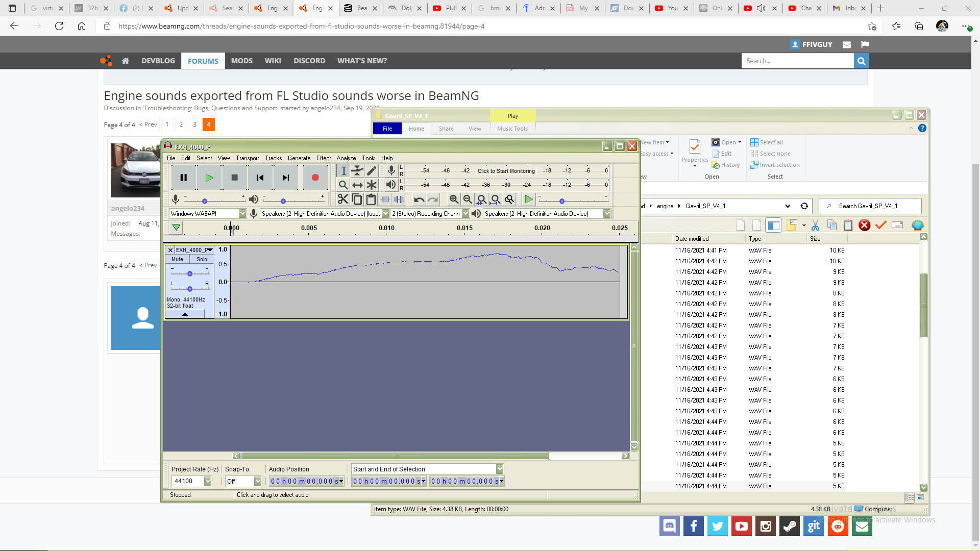Viewport: 980px width, 551px height.
Task: Expand Explorer address bar path dropdown
Action: pos(788,206)
